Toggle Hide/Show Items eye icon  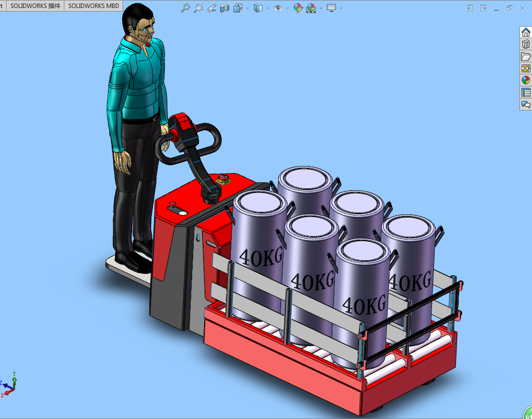pyautogui.click(x=278, y=8)
